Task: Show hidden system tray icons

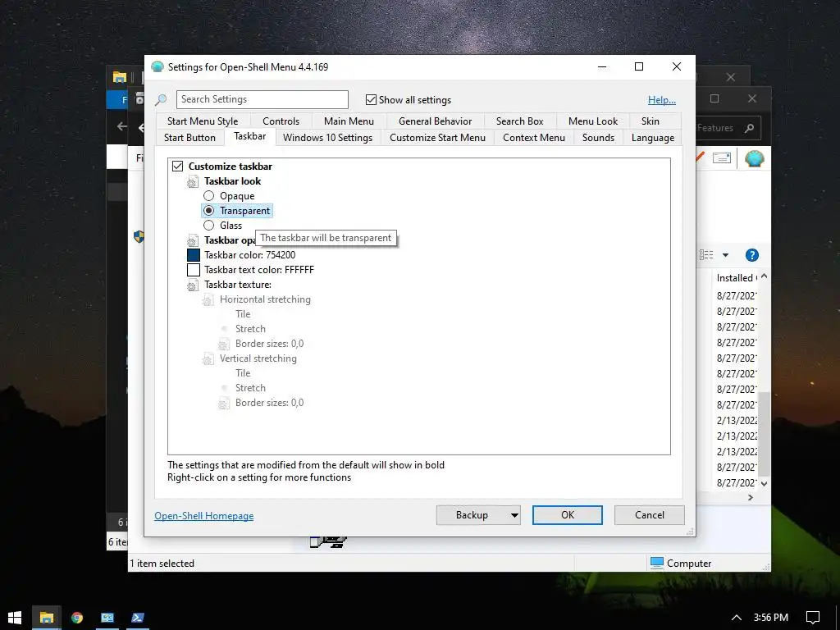Action: click(737, 618)
